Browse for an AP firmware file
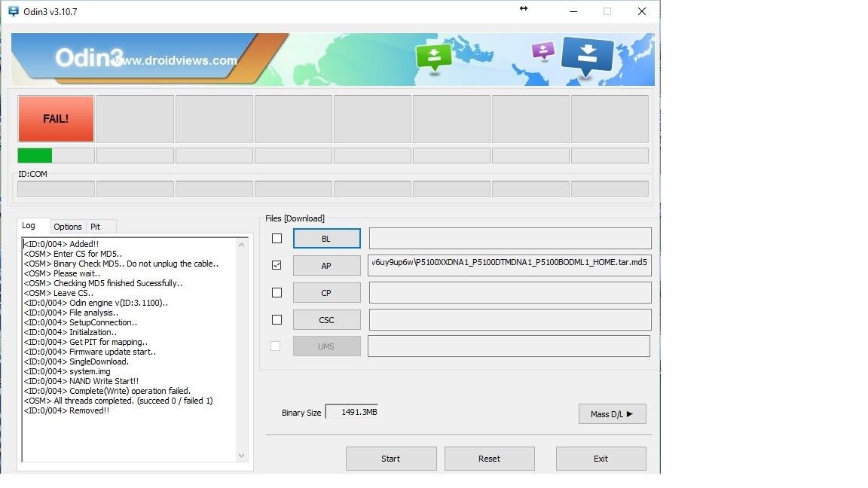 click(326, 266)
